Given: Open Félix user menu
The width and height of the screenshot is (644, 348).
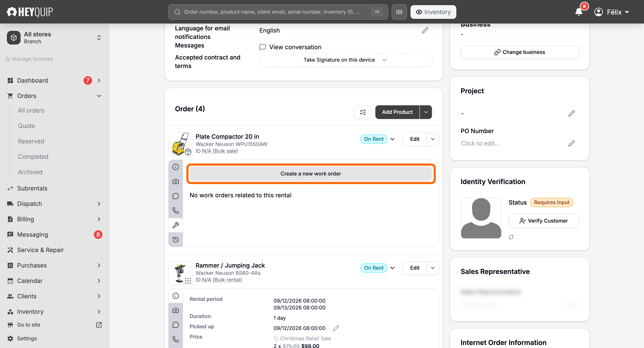Looking at the screenshot, I should 611,12.
